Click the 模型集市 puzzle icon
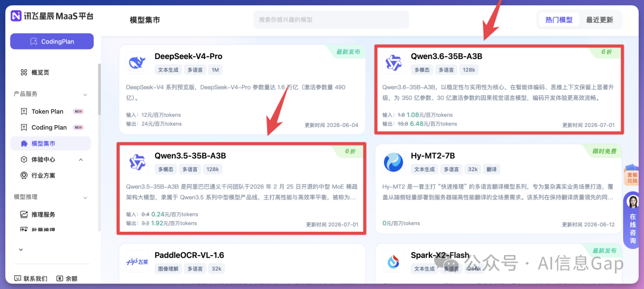Viewport: 644px width, 289px height. (x=24, y=144)
